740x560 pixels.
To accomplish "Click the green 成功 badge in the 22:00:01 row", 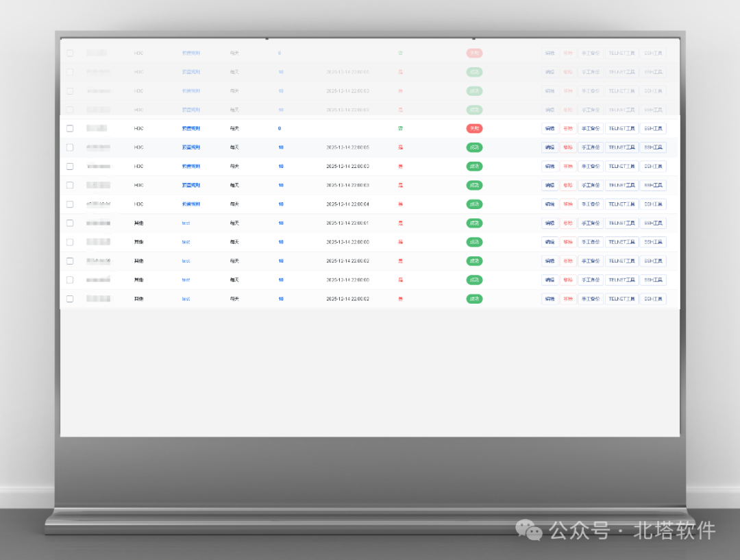I will 474,223.
